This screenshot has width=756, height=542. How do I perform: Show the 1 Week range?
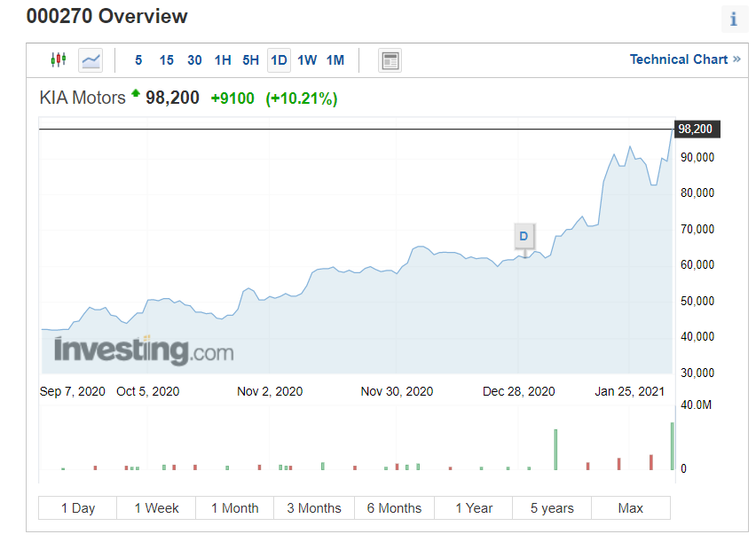point(156,507)
